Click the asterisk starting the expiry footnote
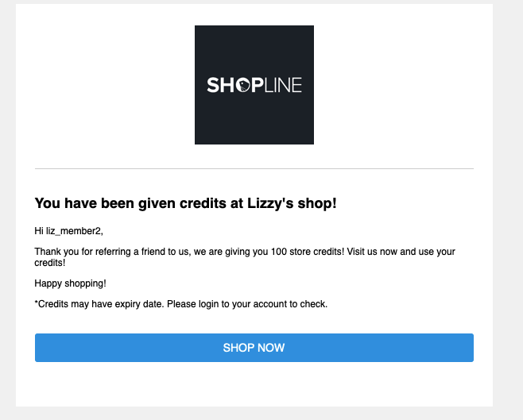Screen dimensions: 523x420 (37, 302)
